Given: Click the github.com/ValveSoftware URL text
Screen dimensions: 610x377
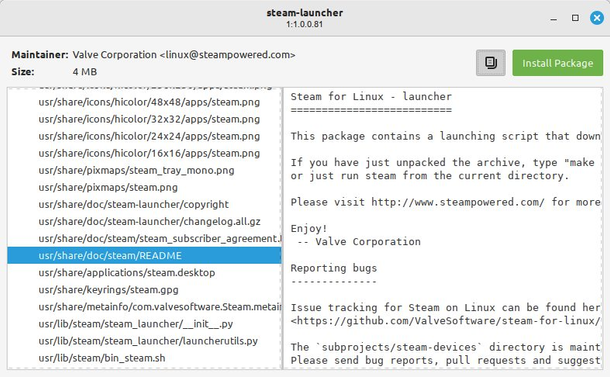Looking at the screenshot, I should coord(446,321).
